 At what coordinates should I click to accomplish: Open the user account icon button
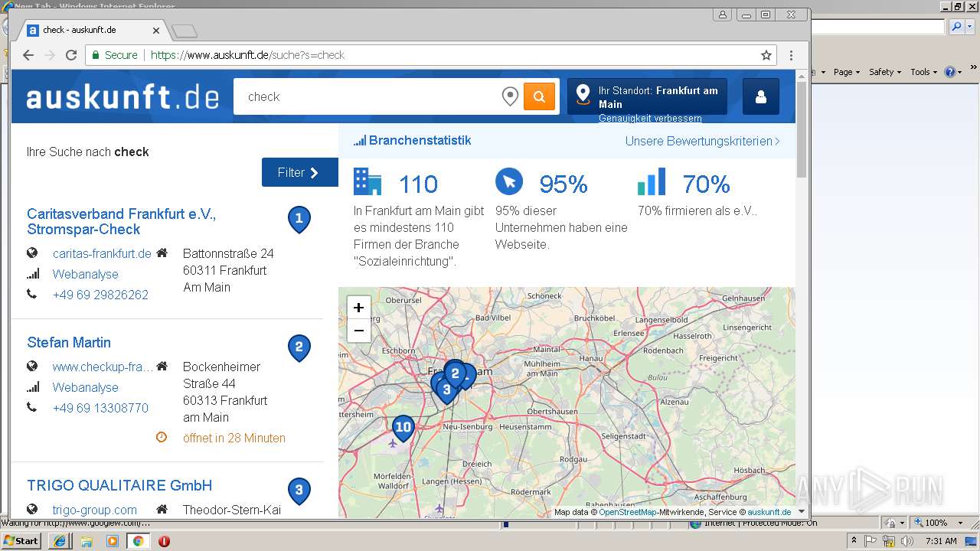761,96
